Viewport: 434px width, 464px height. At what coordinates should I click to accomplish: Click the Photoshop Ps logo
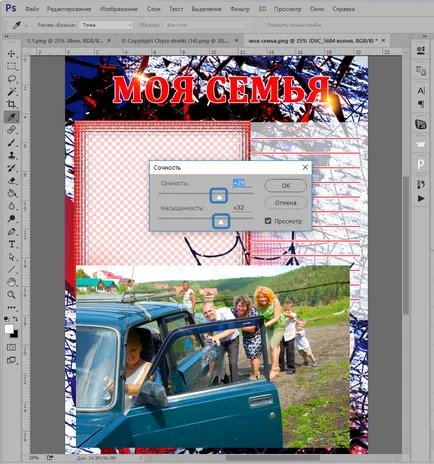click(x=11, y=8)
